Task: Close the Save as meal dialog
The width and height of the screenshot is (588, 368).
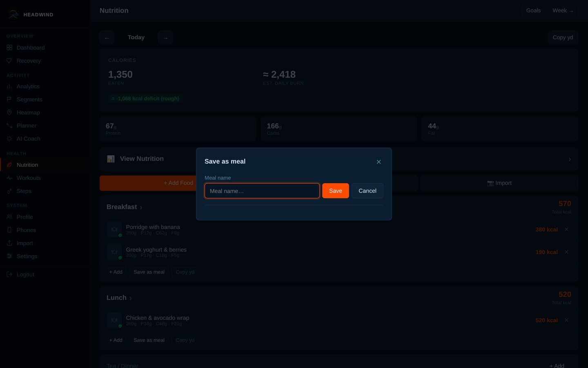Action: pyautogui.click(x=379, y=162)
